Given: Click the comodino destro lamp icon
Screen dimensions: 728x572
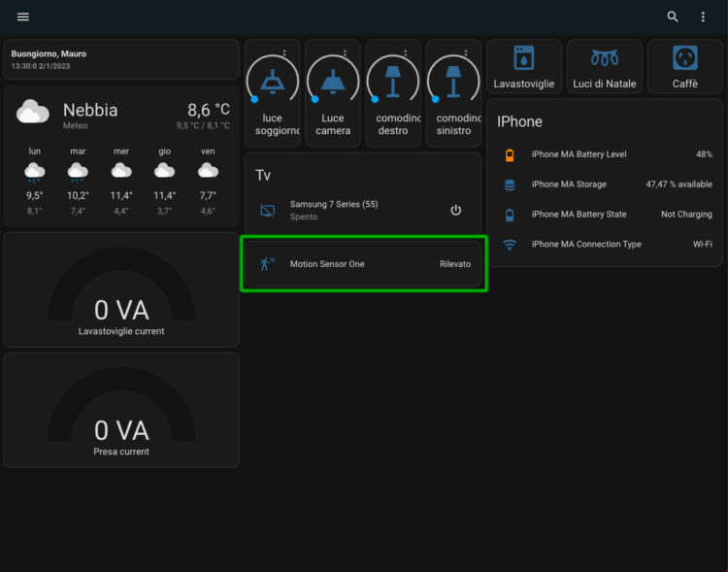Looking at the screenshot, I should tap(392, 82).
